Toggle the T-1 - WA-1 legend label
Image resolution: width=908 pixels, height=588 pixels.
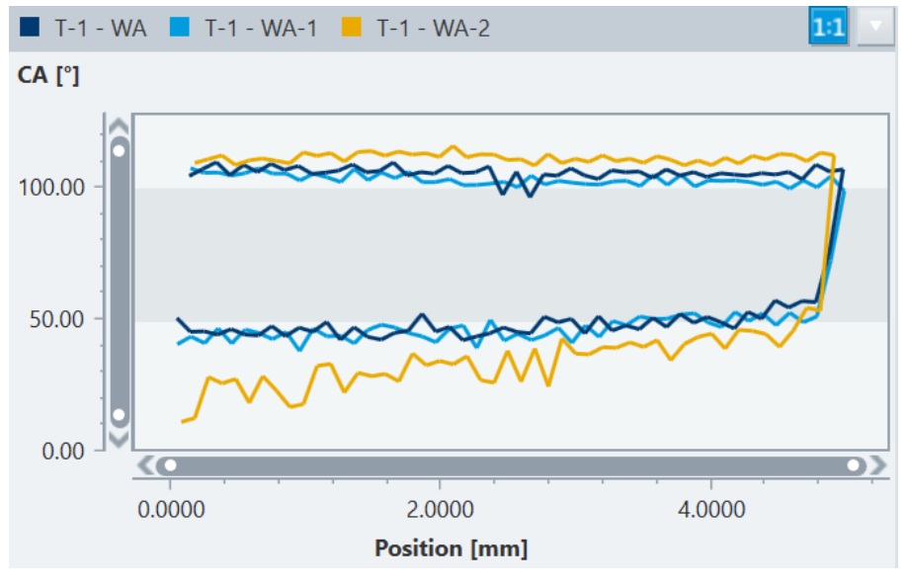pos(261,28)
